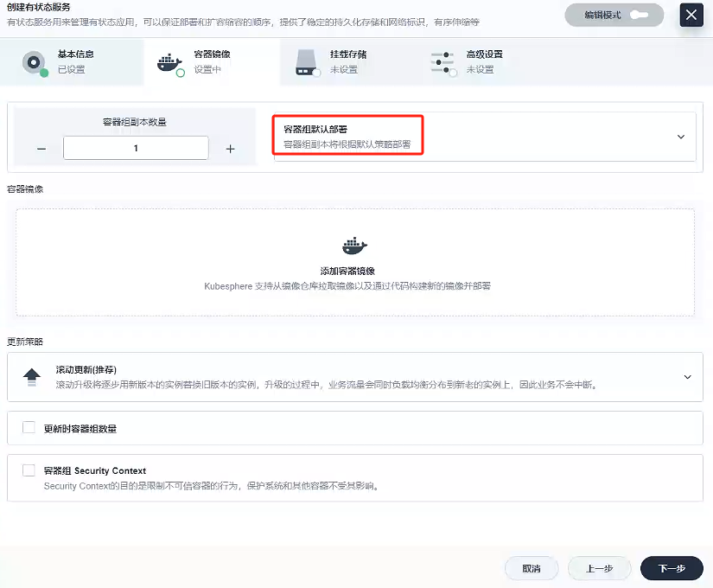Click the 未设置 status under 挂载存储
The height and width of the screenshot is (588, 713).
click(344, 70)
